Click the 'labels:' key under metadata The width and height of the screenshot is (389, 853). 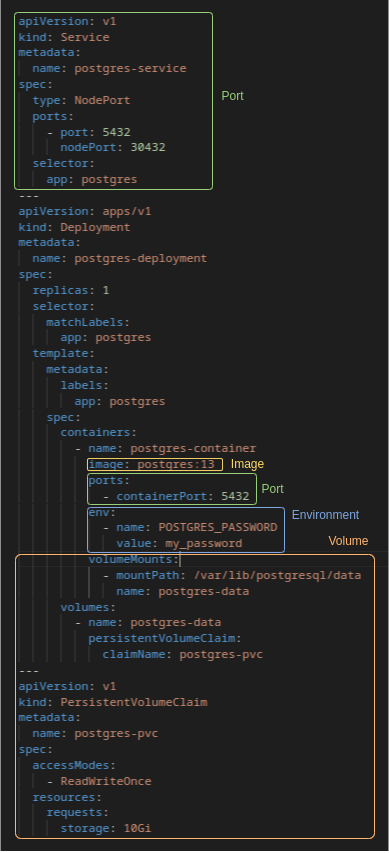pyautogui.click(x=84, y=385)
